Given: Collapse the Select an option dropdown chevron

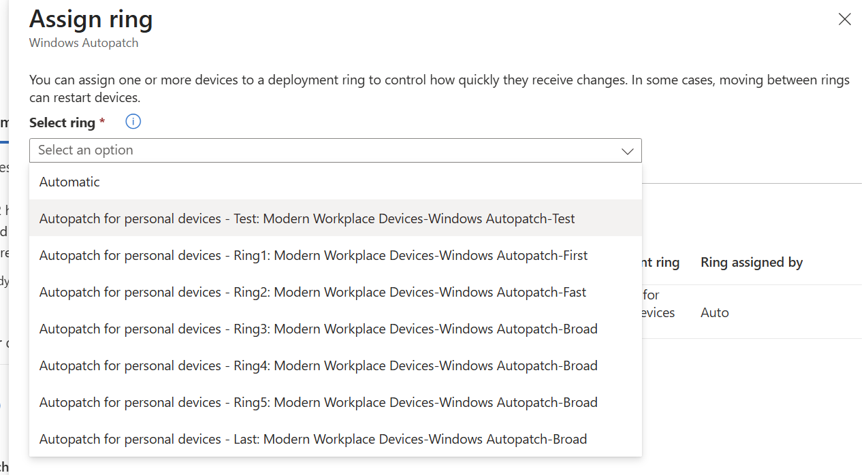Looking at the screenshot, I should 628,151.
